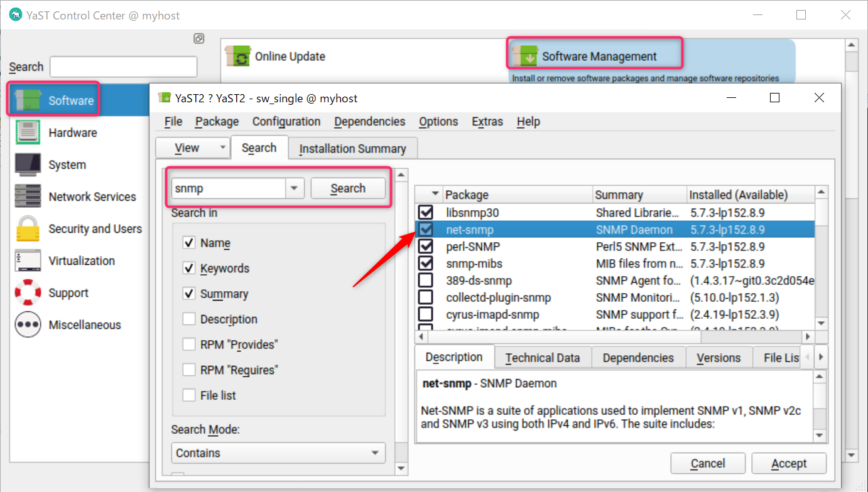Open Network Services server icon

click(x=28, y=196)
